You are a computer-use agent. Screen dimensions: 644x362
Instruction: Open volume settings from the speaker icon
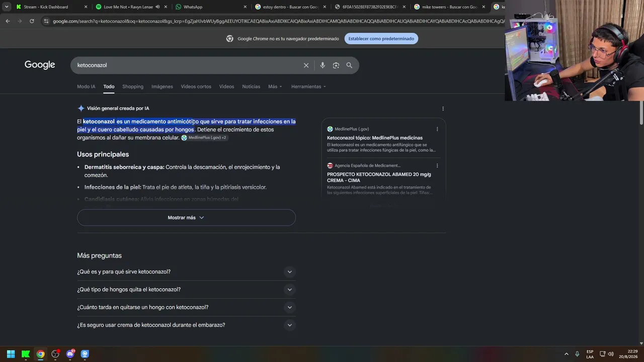tap(611, 354)
